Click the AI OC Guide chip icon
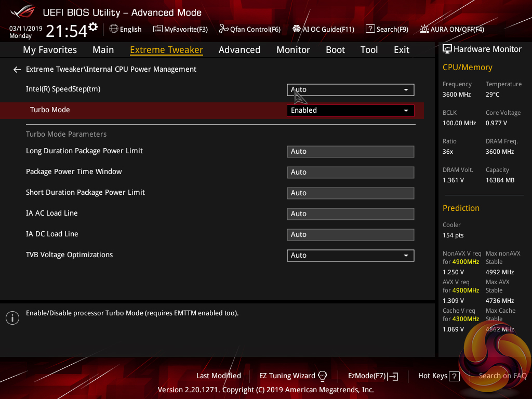 pos(297,29)
